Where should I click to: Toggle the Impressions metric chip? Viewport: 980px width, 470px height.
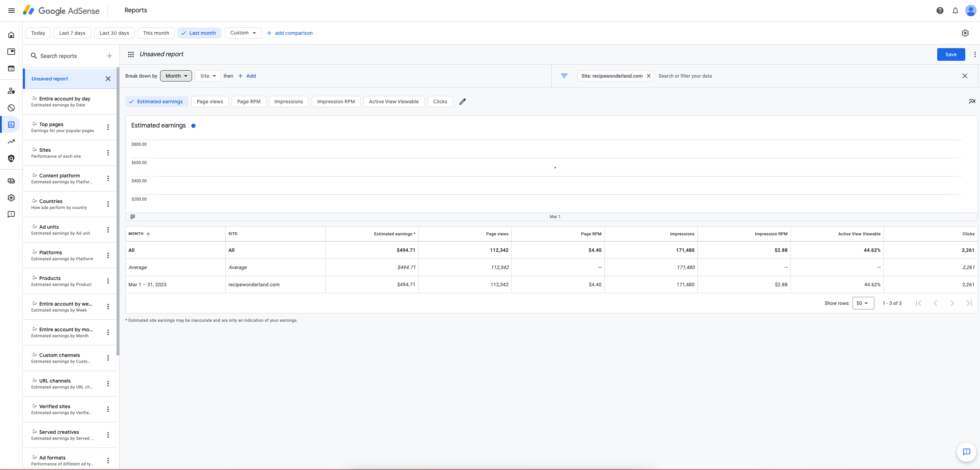[289, 102]
